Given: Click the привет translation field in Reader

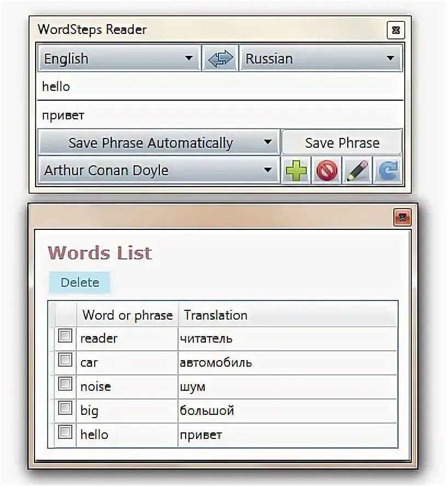Looking at the screenshot, I should pyautogui.click(x=220, y=115).
